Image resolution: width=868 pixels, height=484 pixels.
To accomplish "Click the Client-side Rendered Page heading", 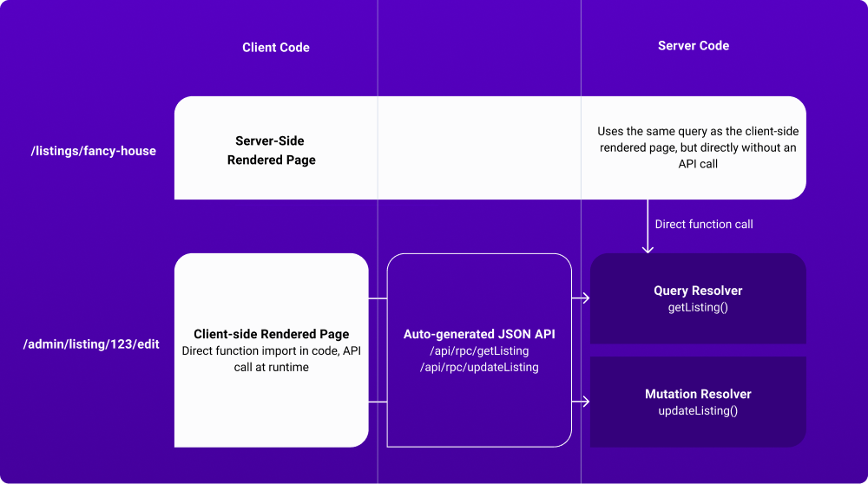I will (x=272, y=334).
